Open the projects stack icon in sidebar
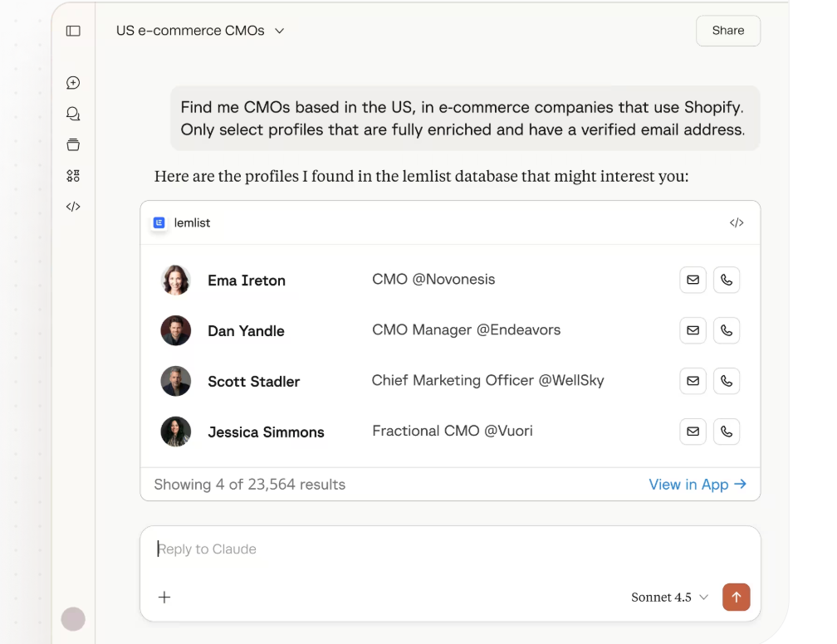The image size is (837, 644). 73,144
